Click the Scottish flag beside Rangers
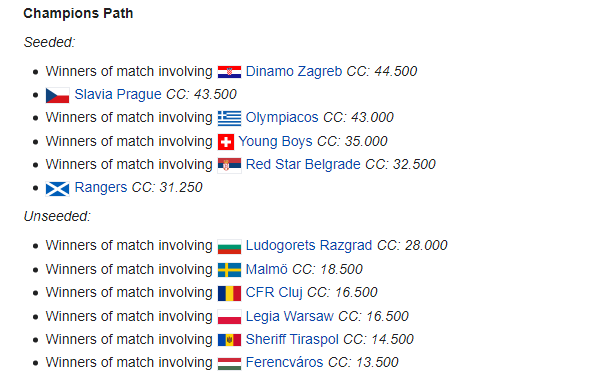 [57, 188]
